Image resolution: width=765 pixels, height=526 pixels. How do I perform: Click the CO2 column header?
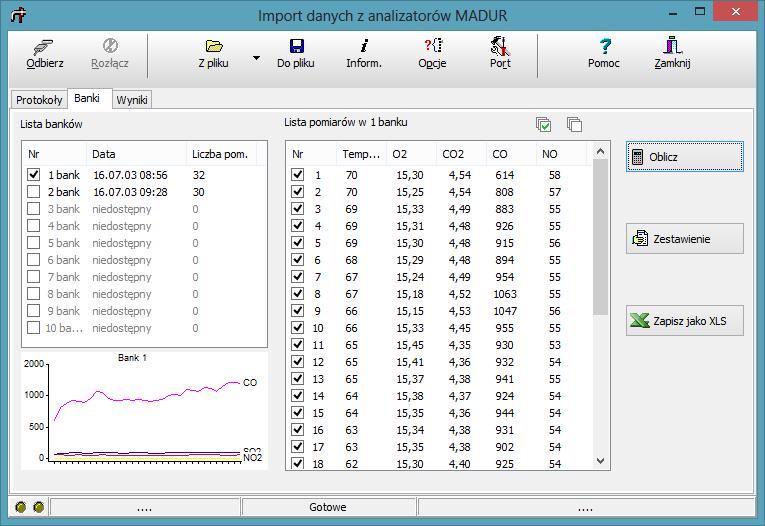coord(462,154)
